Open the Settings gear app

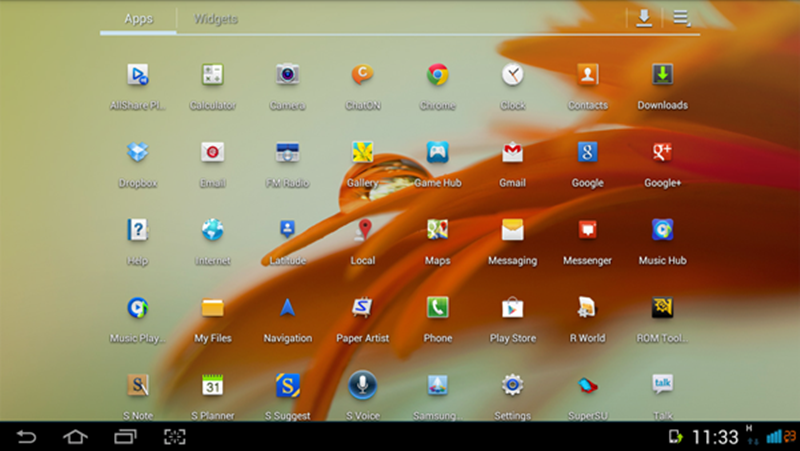(513, 385)
